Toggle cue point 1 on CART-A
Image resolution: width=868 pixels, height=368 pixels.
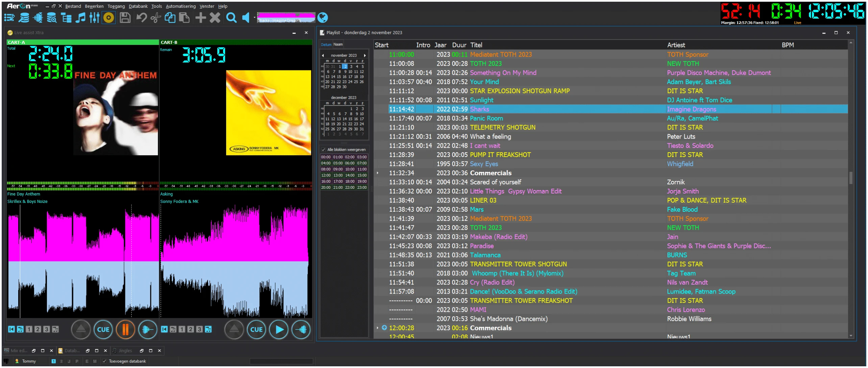[x=29, y=329]
